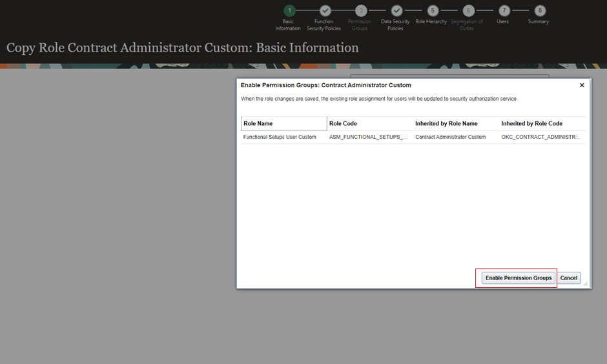Select step 3 Permission Groups
The height and width of the screenshot is (364, 607).
point(361,10)
